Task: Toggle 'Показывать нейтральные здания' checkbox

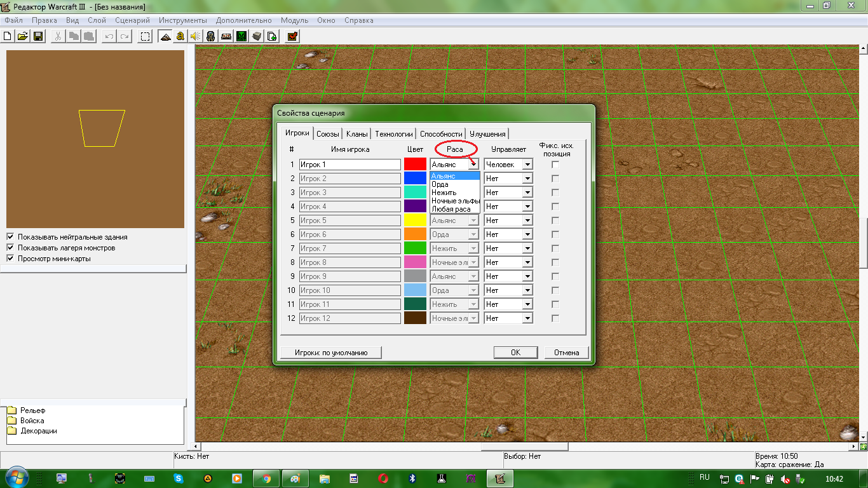Action: point(10,237)
